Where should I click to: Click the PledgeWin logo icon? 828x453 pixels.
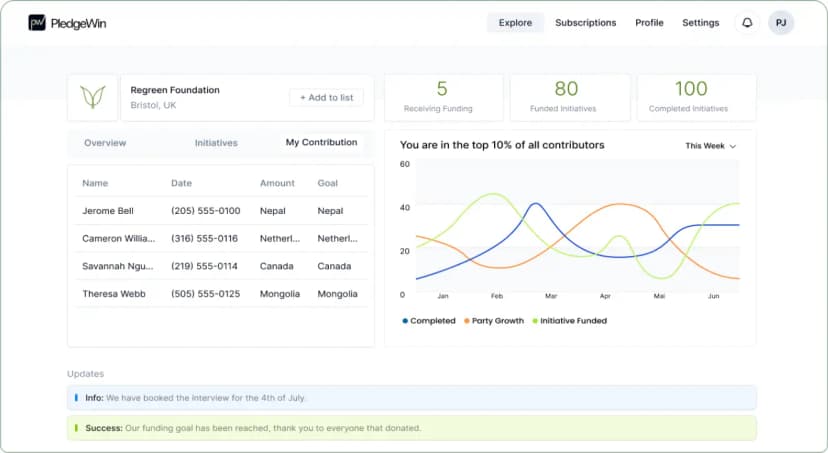(37, 23)
